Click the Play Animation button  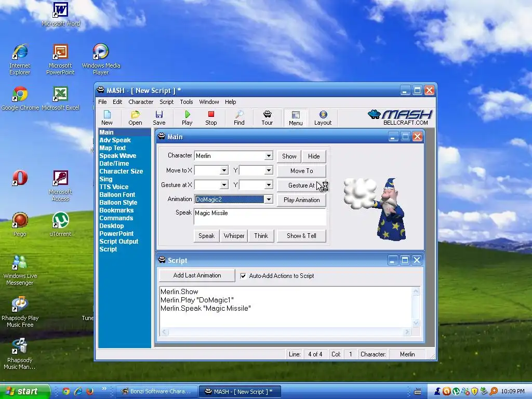point(302,200)
